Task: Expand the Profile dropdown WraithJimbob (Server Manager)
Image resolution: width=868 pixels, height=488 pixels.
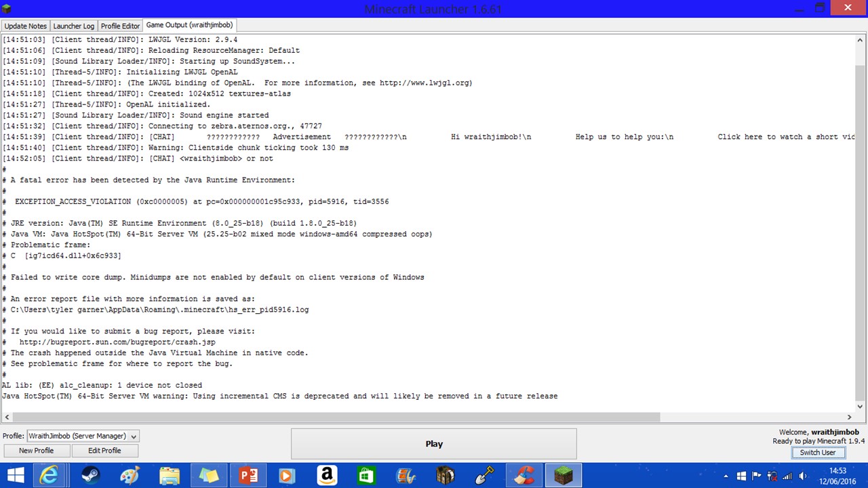Action: (x=83, y=436)
